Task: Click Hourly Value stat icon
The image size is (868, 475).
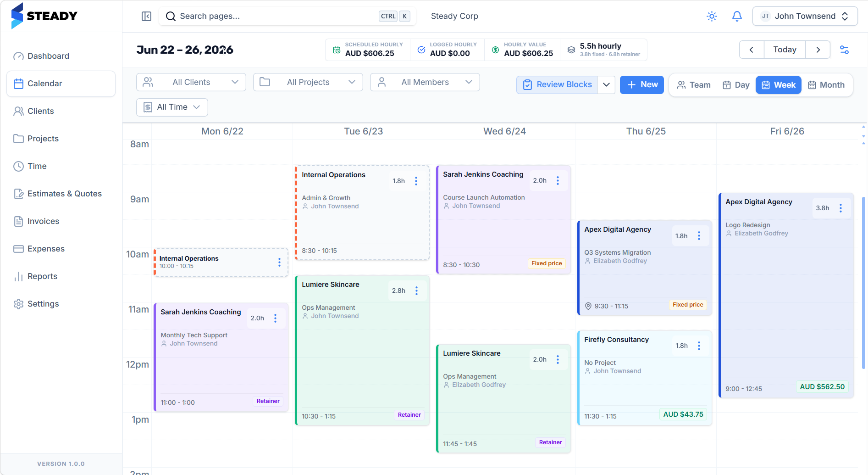Action: (x=495, y=50)
